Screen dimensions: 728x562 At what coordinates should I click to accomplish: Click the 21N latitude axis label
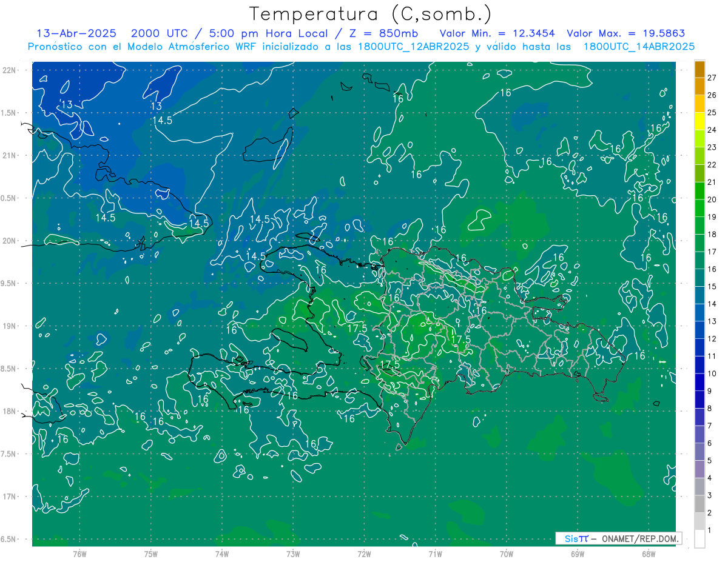(x=10, y=155)
